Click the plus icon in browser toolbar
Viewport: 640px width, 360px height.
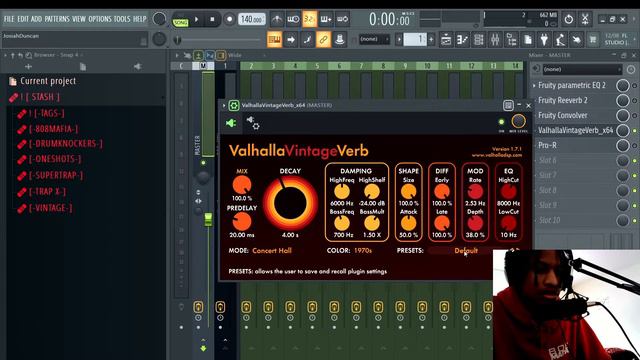(x=28, y=67)
